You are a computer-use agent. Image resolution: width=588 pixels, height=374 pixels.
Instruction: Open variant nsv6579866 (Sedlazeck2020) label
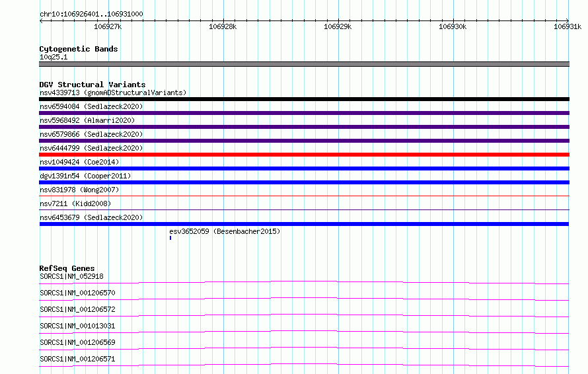click(91, 134)
